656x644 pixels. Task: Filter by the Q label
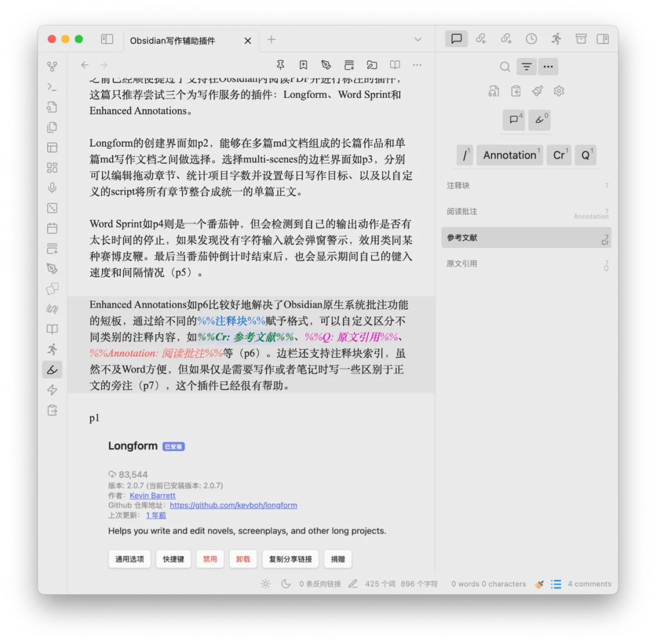click(x=586, y=155)
